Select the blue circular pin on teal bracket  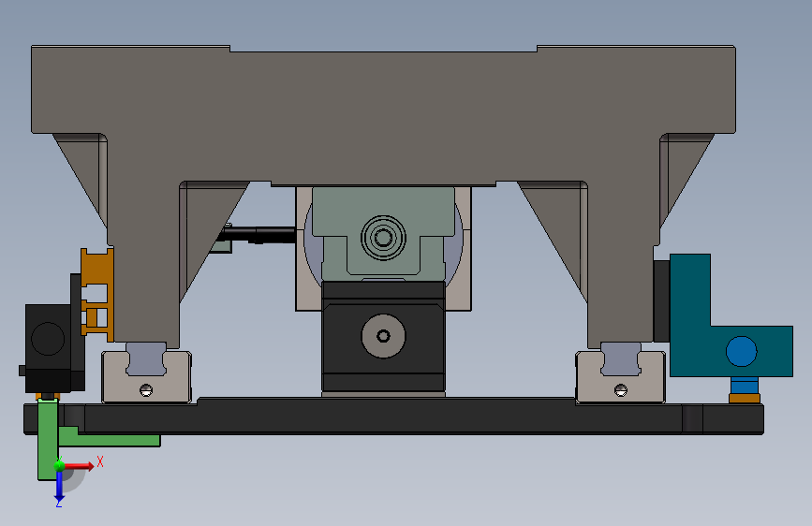[x=741, y=351]
